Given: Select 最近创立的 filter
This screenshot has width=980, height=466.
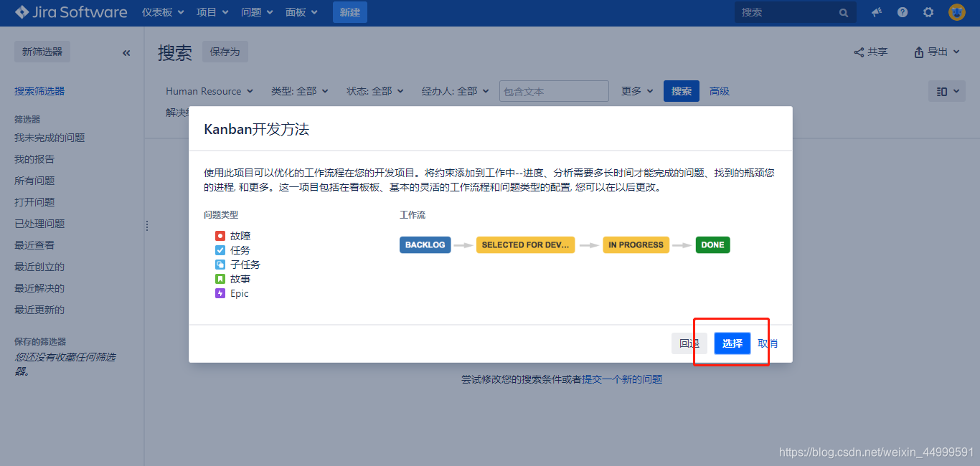Looking at the screenshot, I should 39,267.
